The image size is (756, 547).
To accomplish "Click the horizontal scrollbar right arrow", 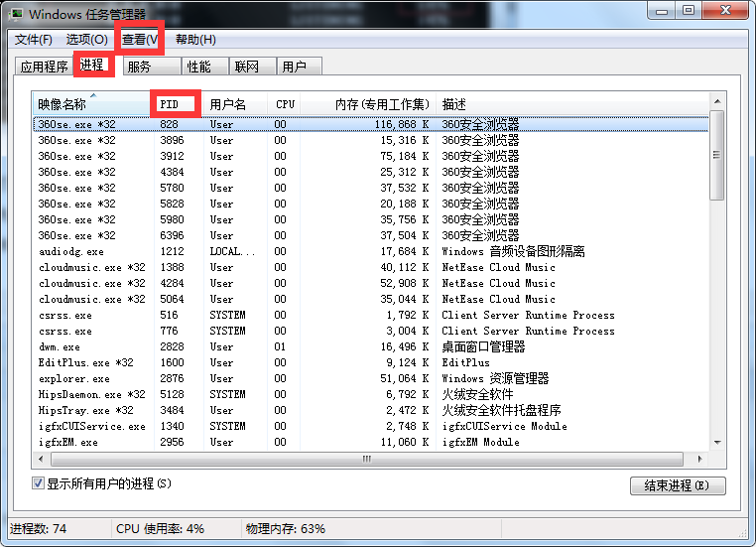I will coord(699,459).
